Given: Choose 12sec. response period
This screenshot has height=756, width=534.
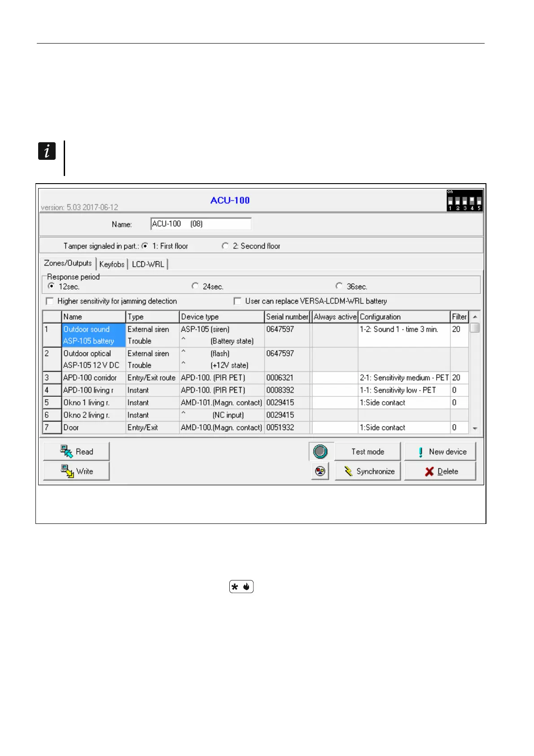Looking at the screenshot, I should (x=51, y=286).
